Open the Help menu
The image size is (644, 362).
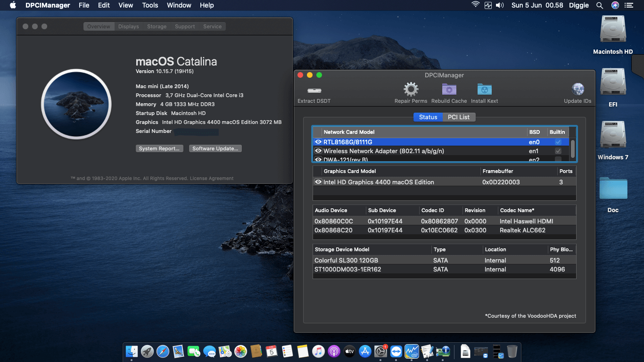tap(206, 5)
